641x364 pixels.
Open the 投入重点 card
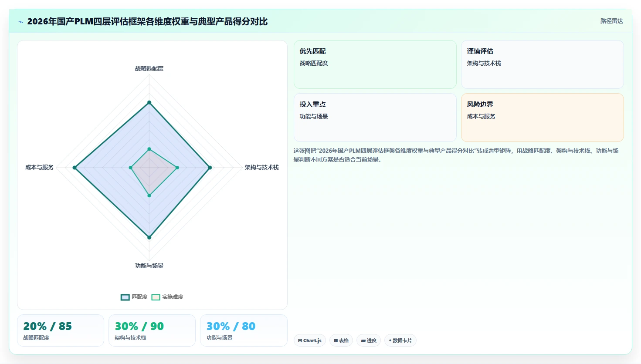375,118
